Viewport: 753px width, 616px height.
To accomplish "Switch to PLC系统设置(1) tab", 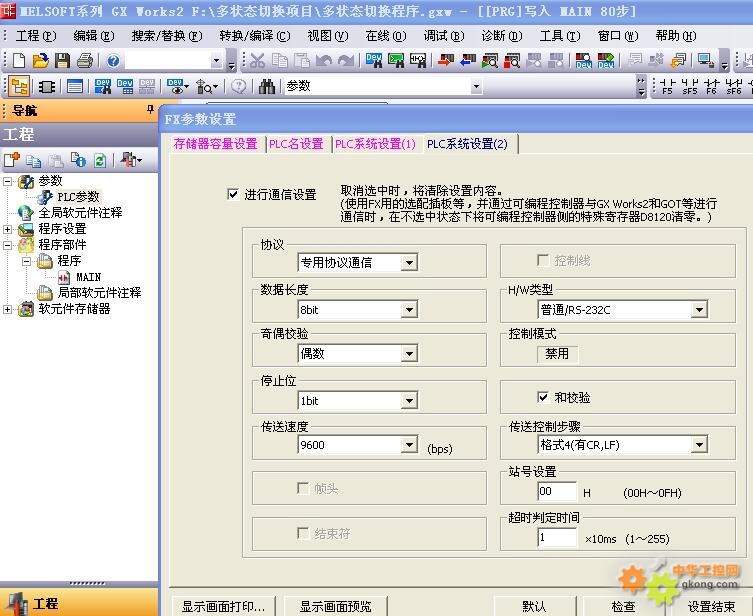I will click(x=375, y=144).
